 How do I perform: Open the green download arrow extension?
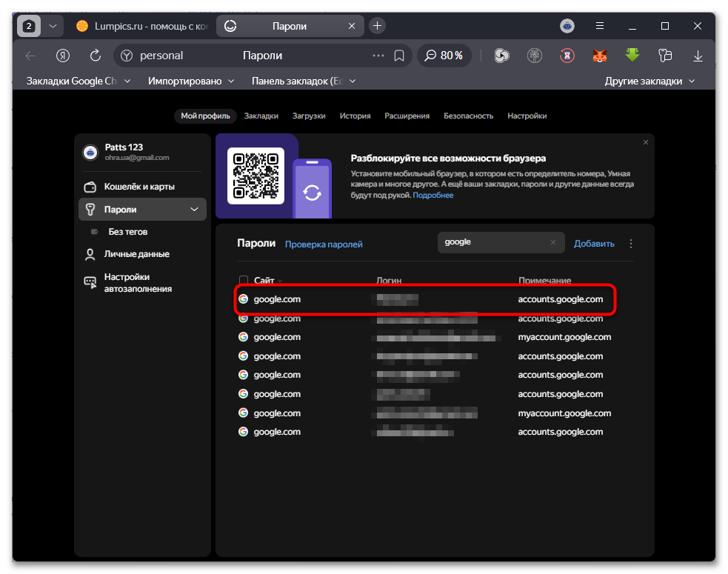(x=632, y=56)
